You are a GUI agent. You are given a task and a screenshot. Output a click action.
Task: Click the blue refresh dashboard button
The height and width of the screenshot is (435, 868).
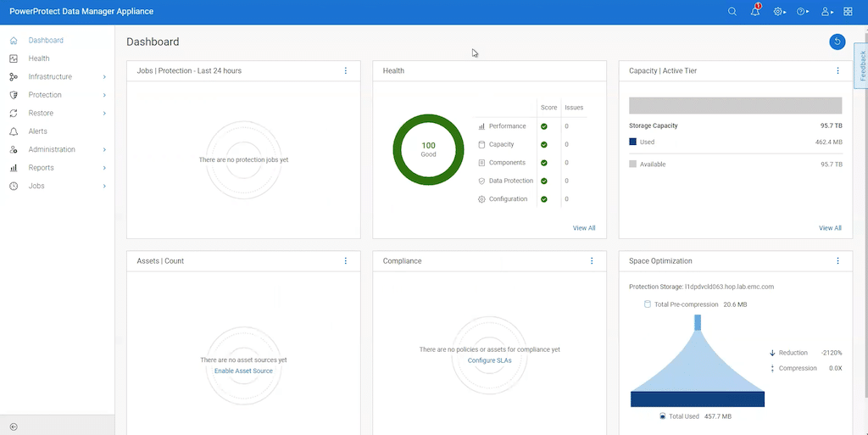(x=837, y=42)
